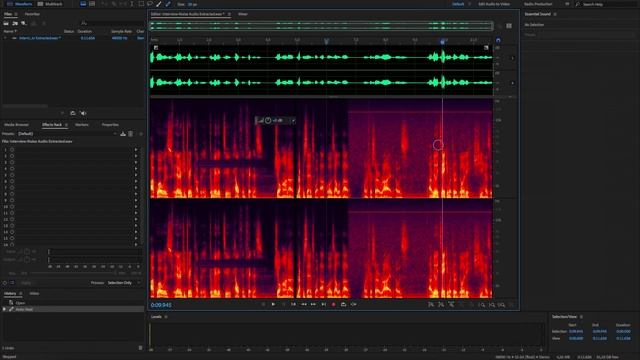Toggle loop playback in transport
Viewport: 640px width, 360px height.
coord(343,304)
